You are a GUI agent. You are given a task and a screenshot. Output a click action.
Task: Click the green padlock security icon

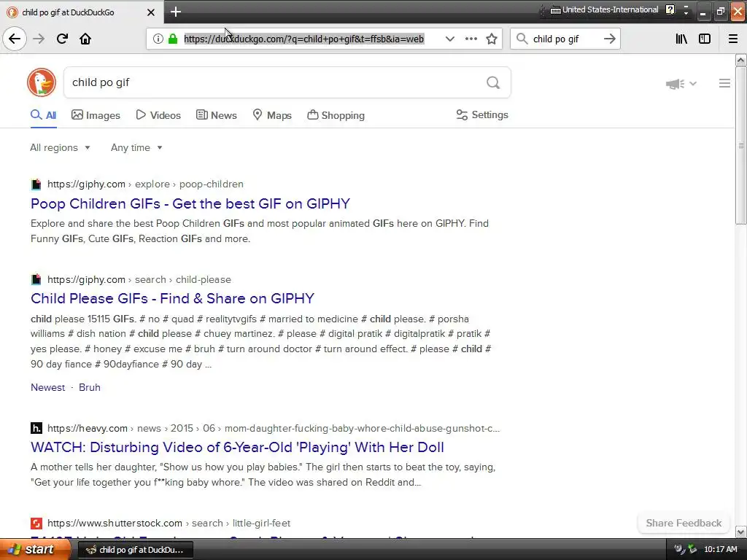(x=173, y=39)
